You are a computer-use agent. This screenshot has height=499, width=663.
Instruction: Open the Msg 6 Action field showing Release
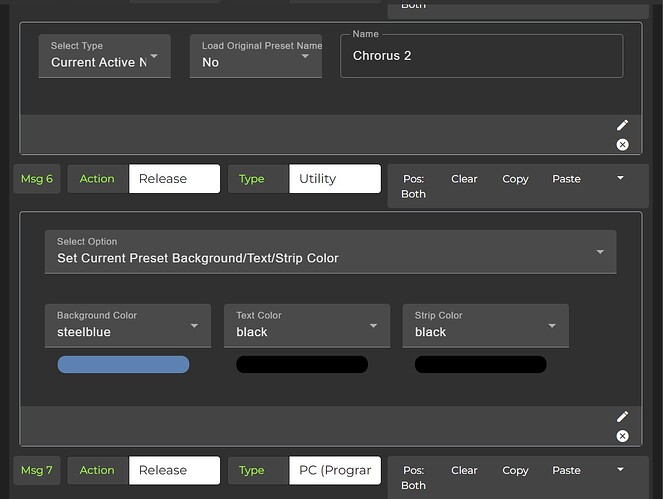[x=174, y=179]
